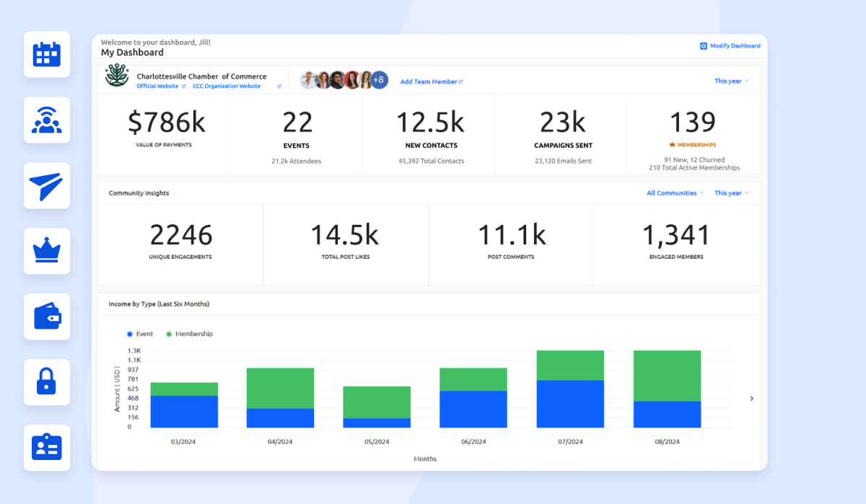
Task: Open the CCC Organization Website link
Action: 227,87
